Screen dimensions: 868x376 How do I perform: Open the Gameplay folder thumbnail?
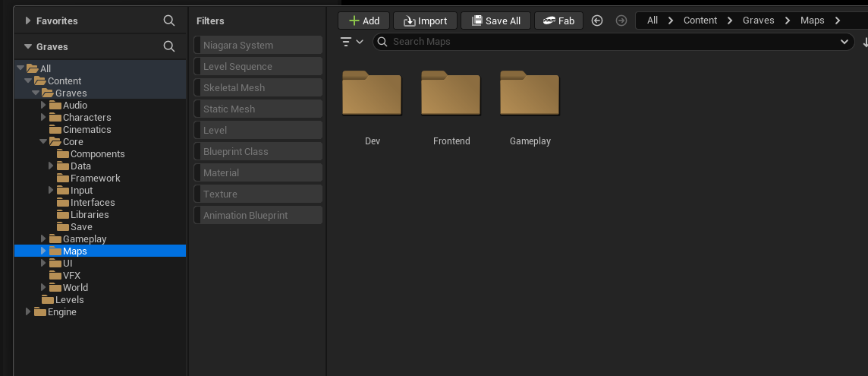(530, 93)
